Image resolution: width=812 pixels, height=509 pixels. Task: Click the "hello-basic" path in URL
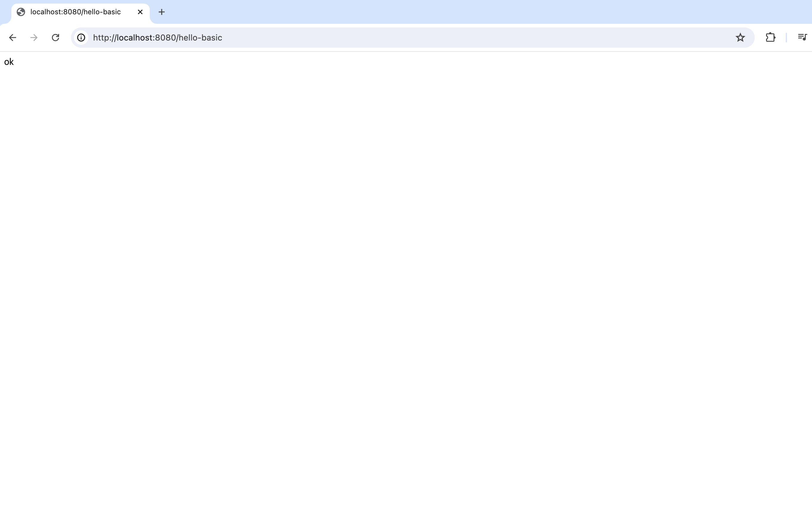[x=200, y=37]
